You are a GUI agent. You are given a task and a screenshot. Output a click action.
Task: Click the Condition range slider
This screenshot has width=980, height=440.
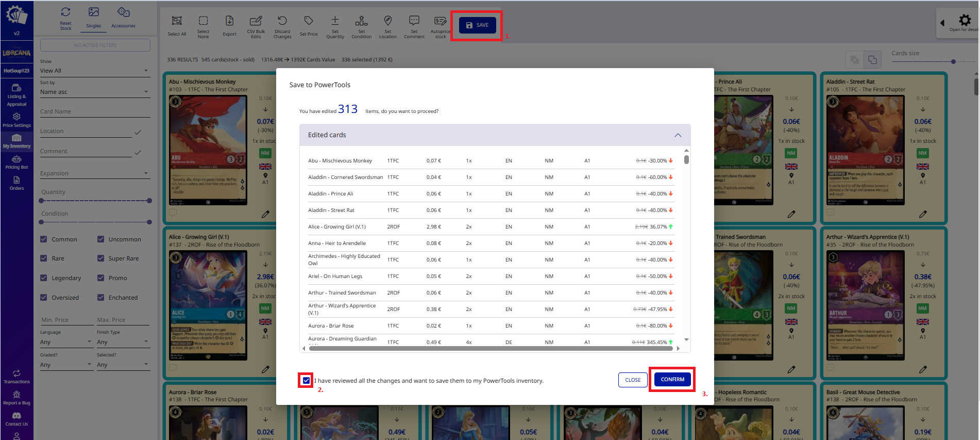point(95,222)
